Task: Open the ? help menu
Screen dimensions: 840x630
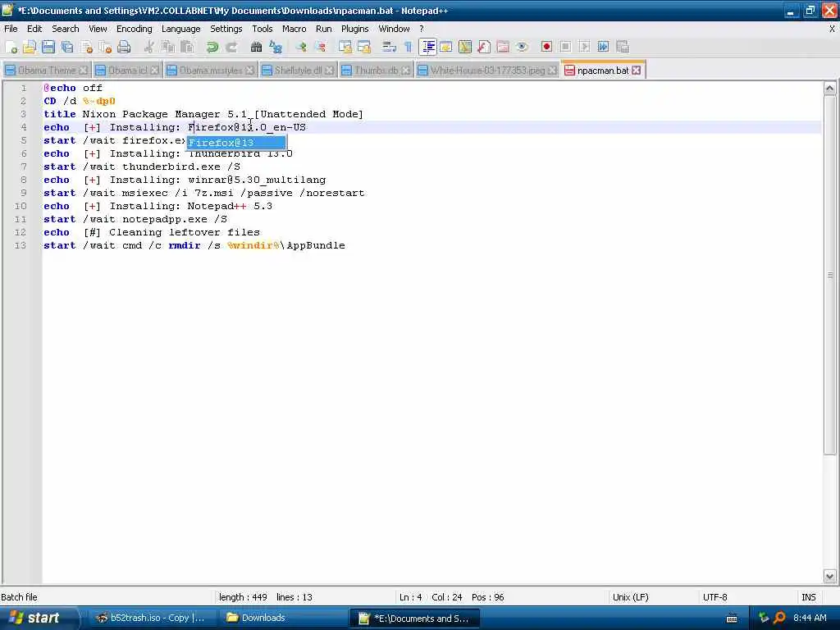Action: pos(422,29)
